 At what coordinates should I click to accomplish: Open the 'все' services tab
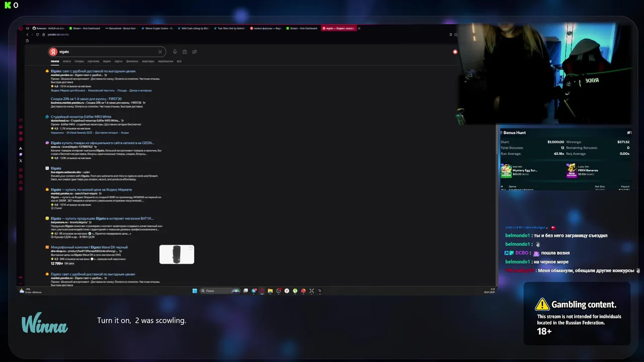coord(179,61)
